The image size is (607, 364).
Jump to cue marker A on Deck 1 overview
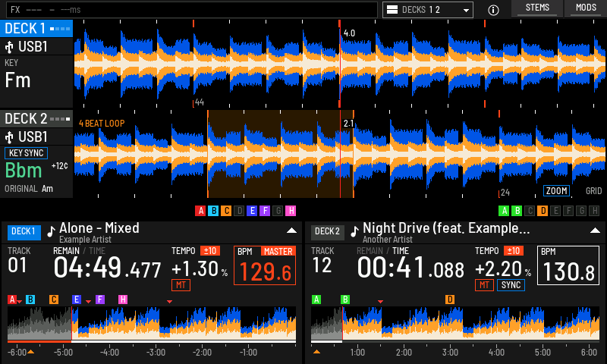click(x=12, y=300)
